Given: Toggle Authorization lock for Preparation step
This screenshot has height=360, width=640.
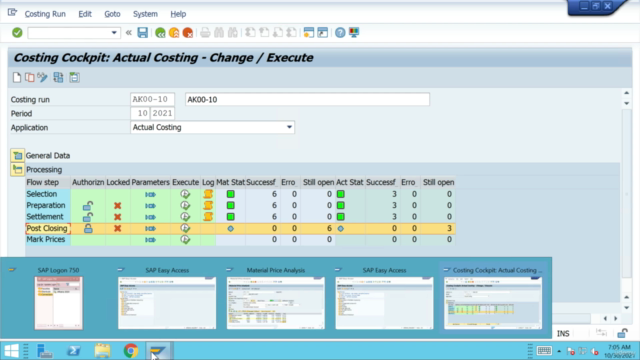Looking at the screenshot, I should (x=88, y=205).
